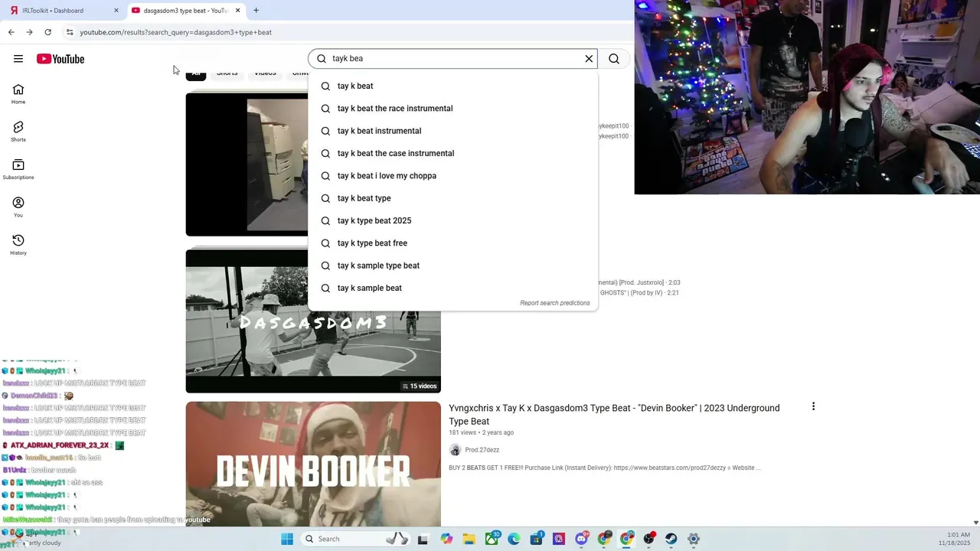Viewport: 980px width, 551px height.
Task: Click 'Report search predictions' link
Action: [555, 303]
